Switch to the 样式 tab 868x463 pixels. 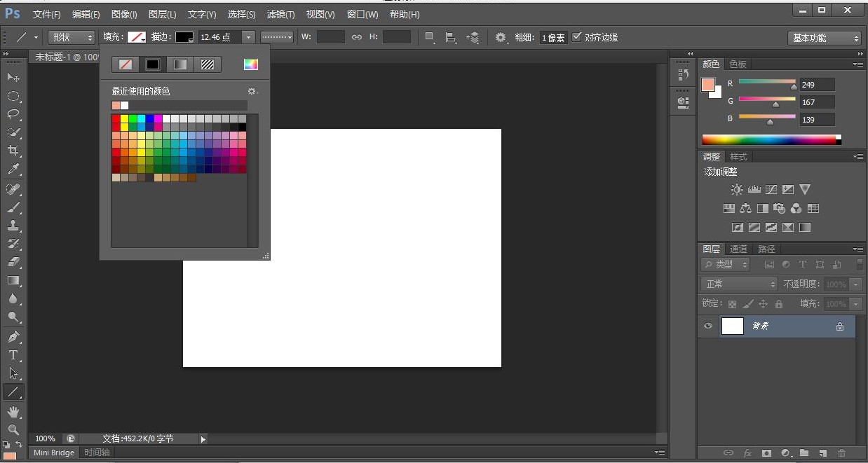738,156
